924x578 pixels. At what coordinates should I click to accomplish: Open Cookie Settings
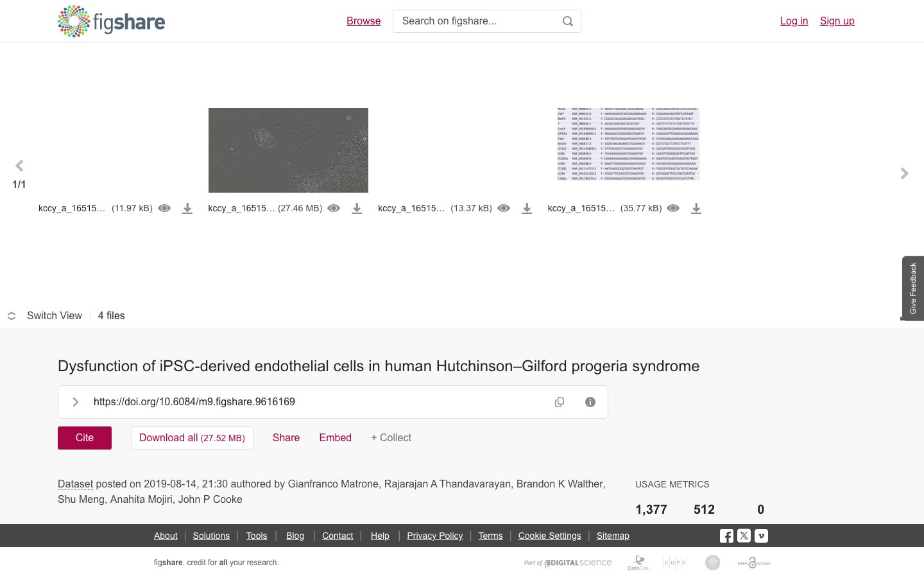[550, 536]
